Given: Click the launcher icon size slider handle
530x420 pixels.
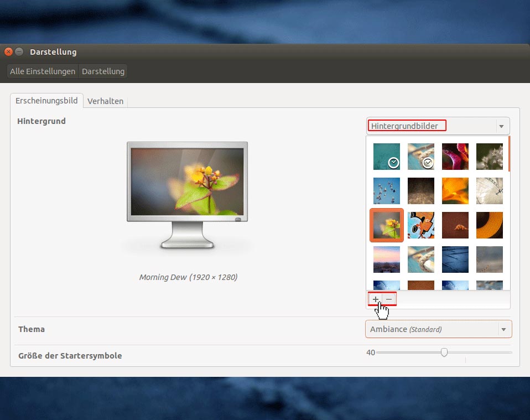Looking at the screenshot, I should tap(444, 352).
